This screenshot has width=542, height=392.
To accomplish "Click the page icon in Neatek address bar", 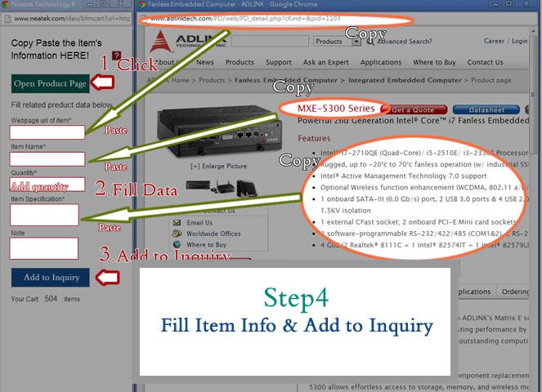I will coord(7,19).
